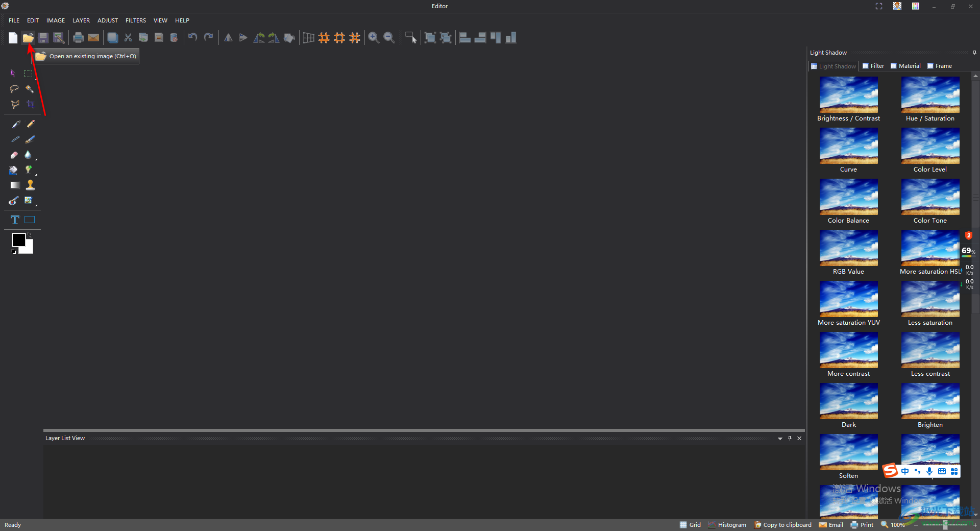Flip image horizontally with triangle icon
The image size is (980, 531).
(228, 38)
